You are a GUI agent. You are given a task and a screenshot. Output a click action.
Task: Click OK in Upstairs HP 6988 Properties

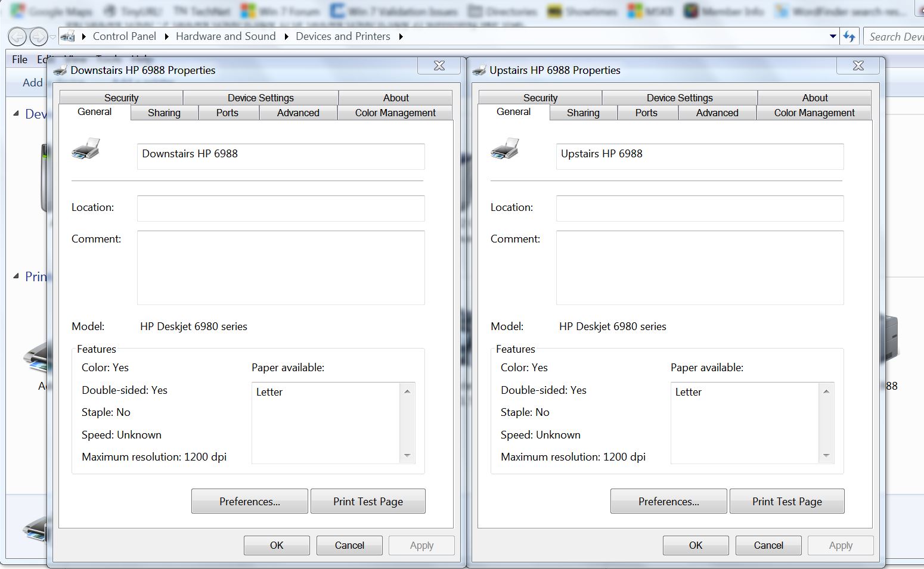pos(696,545)
